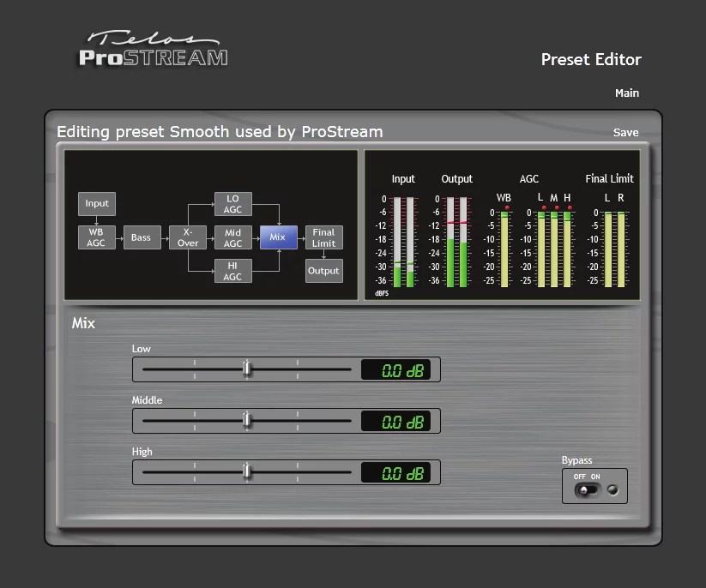The image size is (706, 588).
Task: Click the Middle band mix slider handle
Action: click(x=246, y=421)
